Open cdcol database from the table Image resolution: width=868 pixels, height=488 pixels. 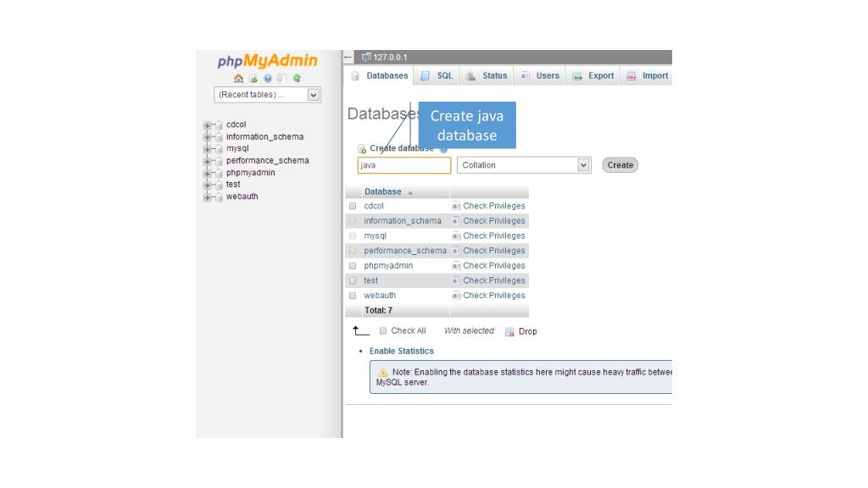pyautogui.click(x=374, y=206)
